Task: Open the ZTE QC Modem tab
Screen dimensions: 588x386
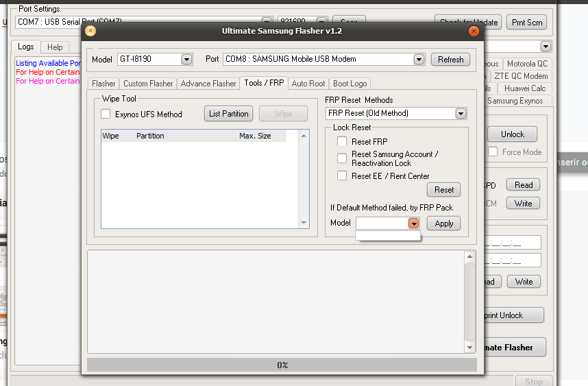Action: [521, 76]
